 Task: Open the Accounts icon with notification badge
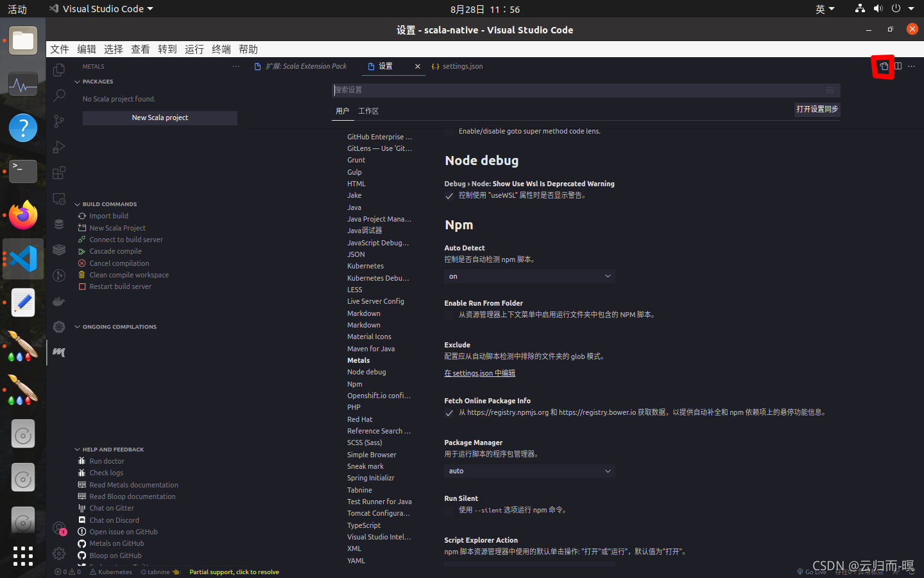coord(59,529)
